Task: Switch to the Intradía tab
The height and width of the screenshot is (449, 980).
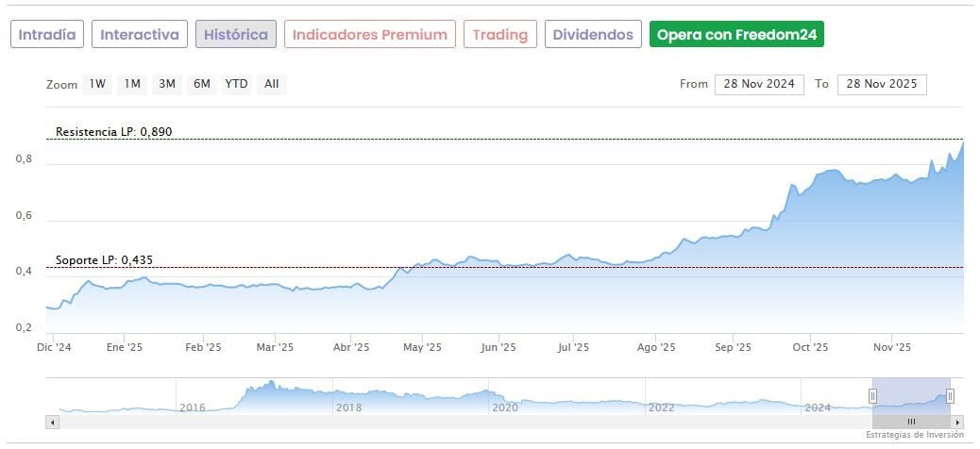Action: tap(47, 35)
